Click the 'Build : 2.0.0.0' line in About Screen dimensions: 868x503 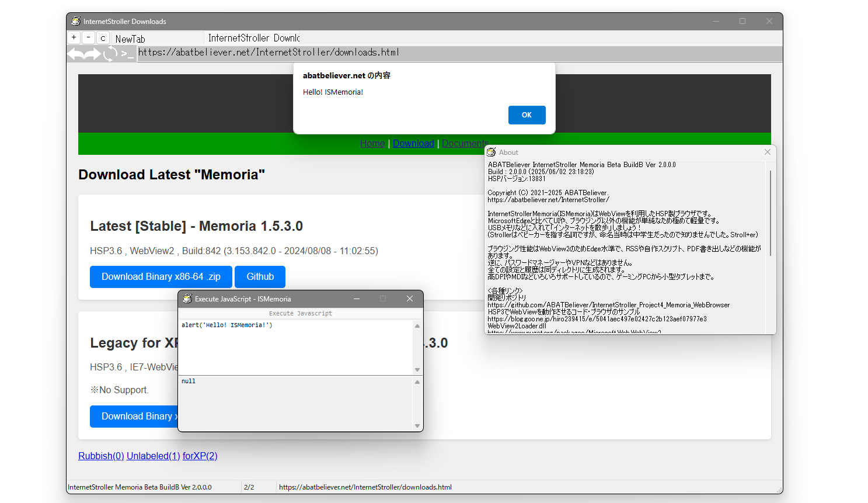pos(541,172)
